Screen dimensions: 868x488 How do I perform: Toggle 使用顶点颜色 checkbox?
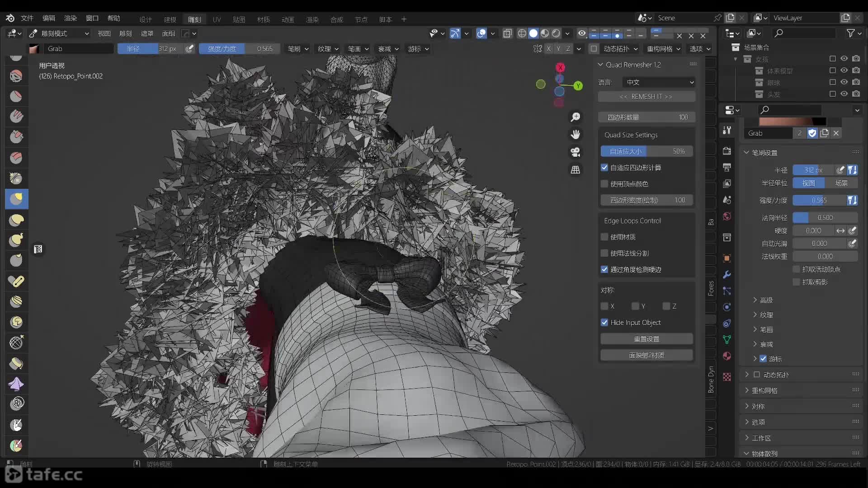[604, 184]
